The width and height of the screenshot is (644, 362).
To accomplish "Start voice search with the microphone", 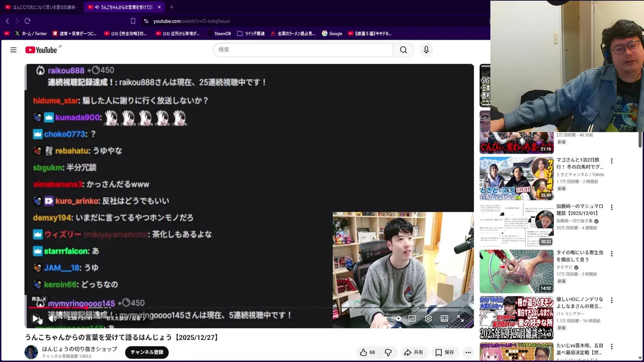I will point(426,50).
